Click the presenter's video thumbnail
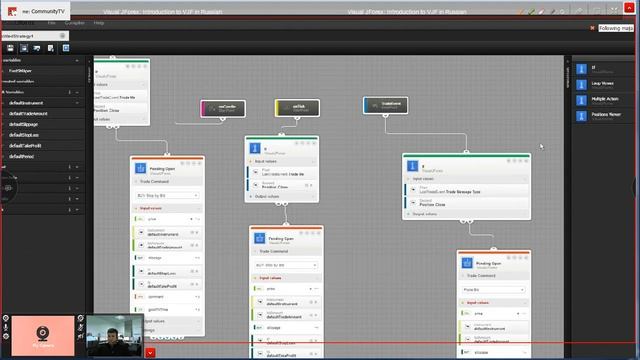Screen dimensions: 640x360 [x=114, y=336]
